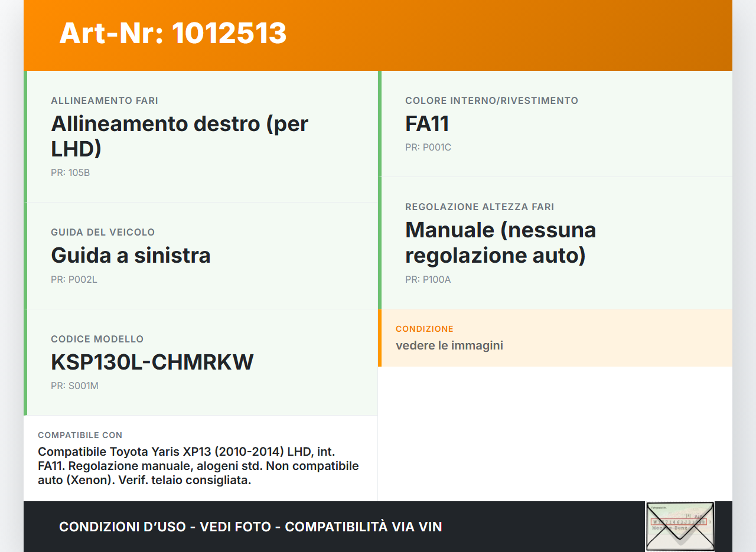This screenshot has height=552, width=756.
Task: Click the PR: S001M code
Action: tap(74, 386)
